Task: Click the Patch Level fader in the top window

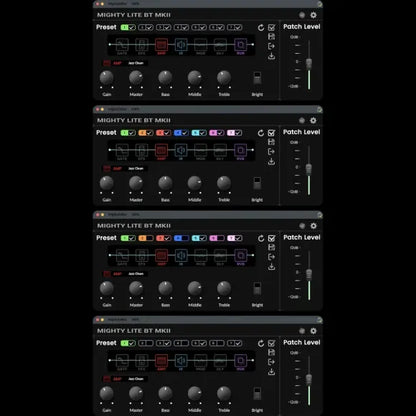Action: 309,63
